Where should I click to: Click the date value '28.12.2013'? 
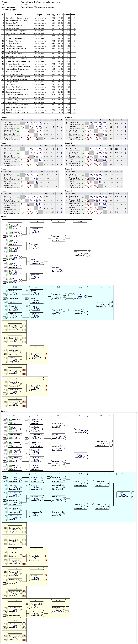[24, 4]
